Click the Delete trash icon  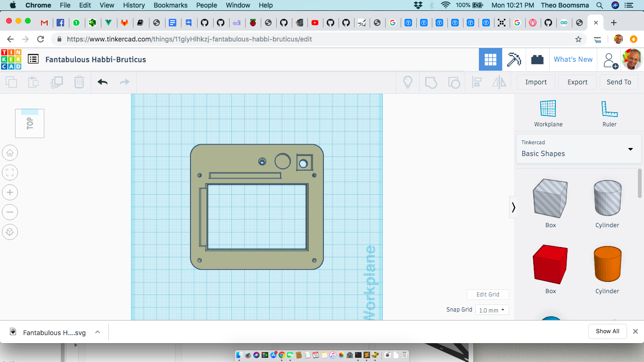79,82
